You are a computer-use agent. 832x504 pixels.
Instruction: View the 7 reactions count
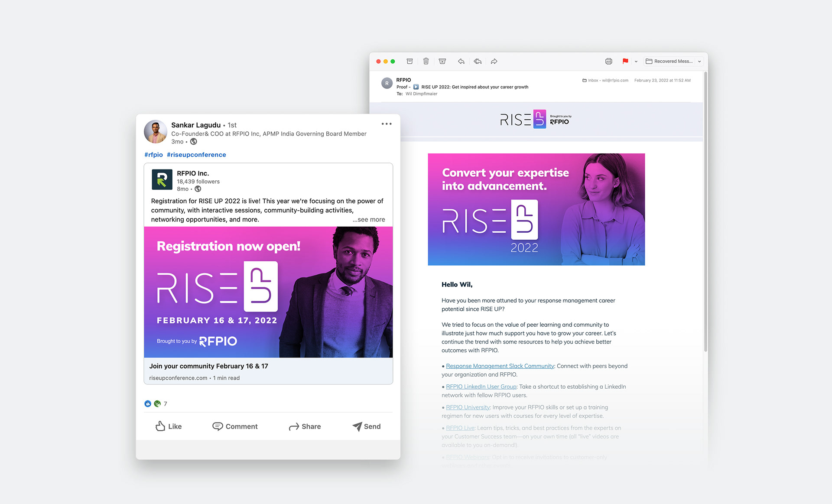click(x=165, y=404)
